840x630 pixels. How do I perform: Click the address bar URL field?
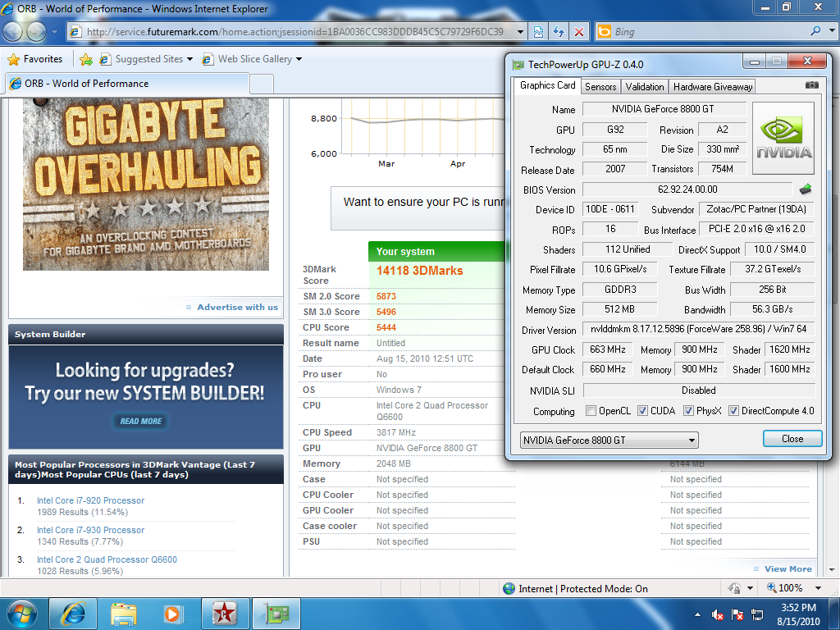[x=298, y=32]
